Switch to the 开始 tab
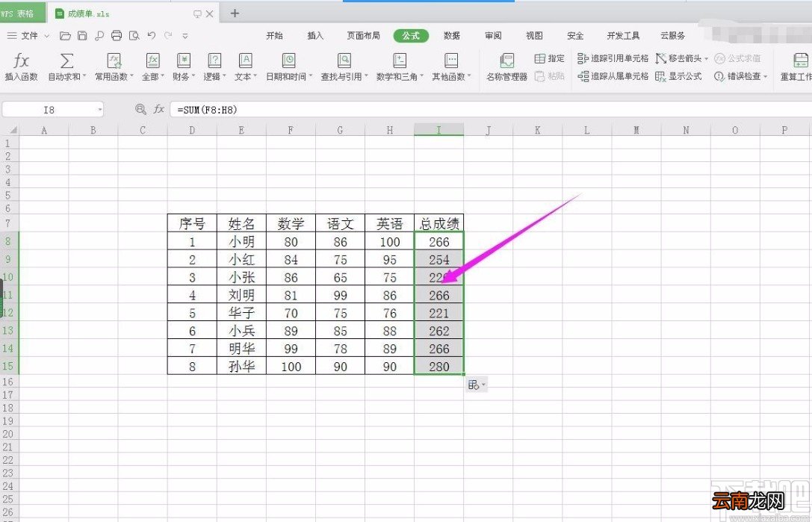This screenshot has height=522, width=812. pyautogui.click(x=274, y=35)
